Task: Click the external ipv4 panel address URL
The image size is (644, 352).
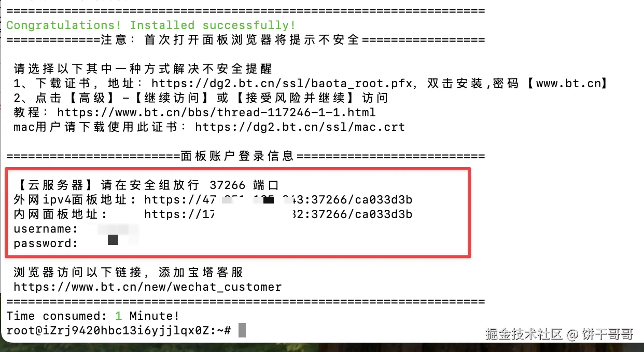Action: pyautogui.click(x=278, y=200)
